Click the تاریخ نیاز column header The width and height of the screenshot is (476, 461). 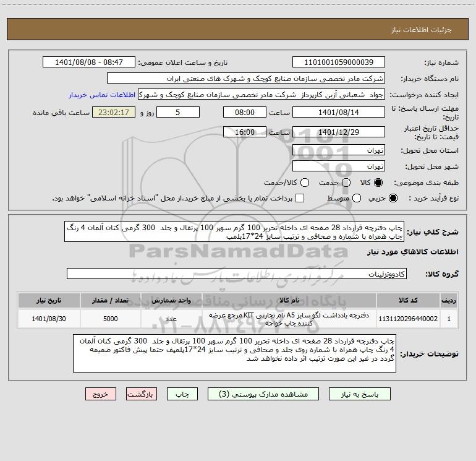49,301
